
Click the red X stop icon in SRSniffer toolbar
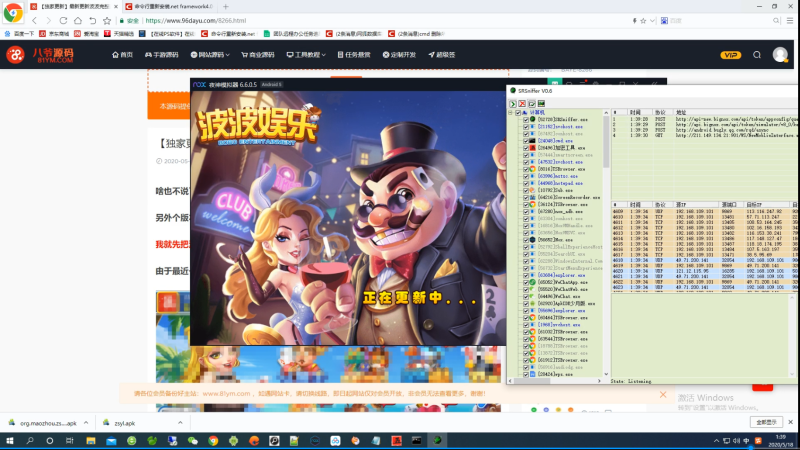(x=522, y=104)
